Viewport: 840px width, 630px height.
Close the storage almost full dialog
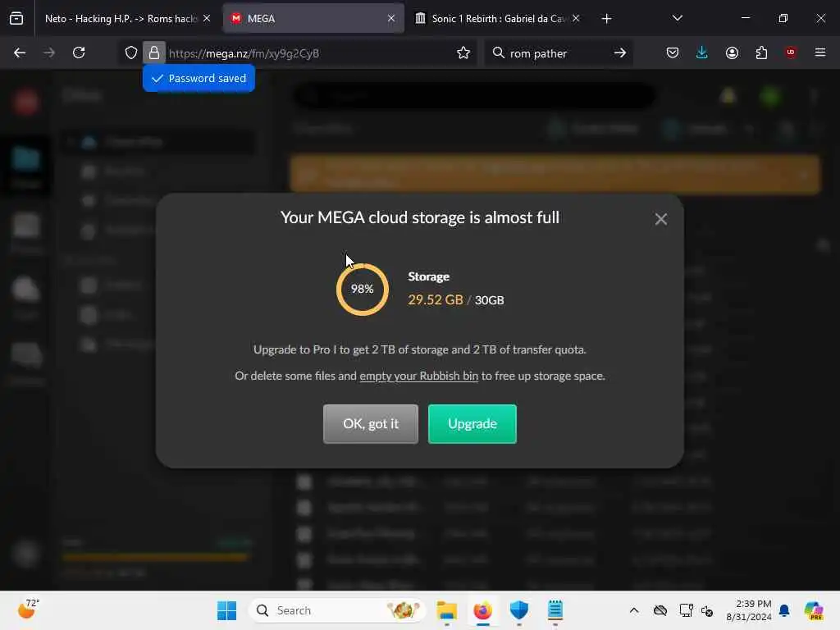660,219
